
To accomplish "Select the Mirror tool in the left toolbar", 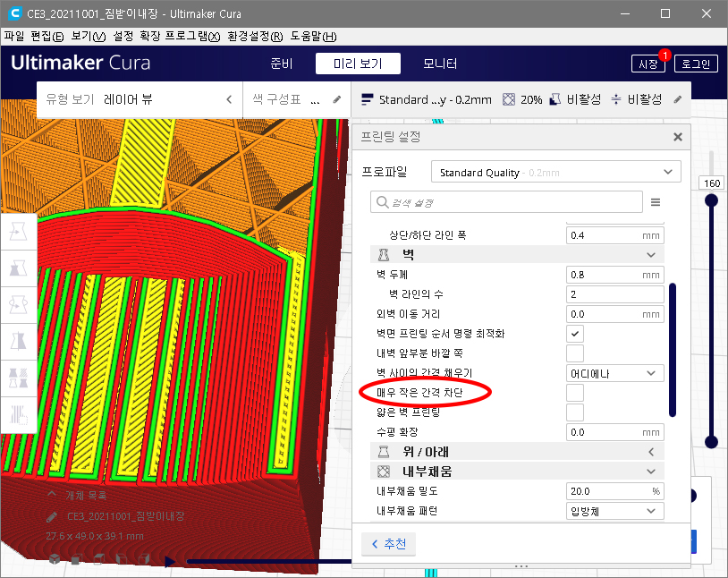I will (18, 342).
